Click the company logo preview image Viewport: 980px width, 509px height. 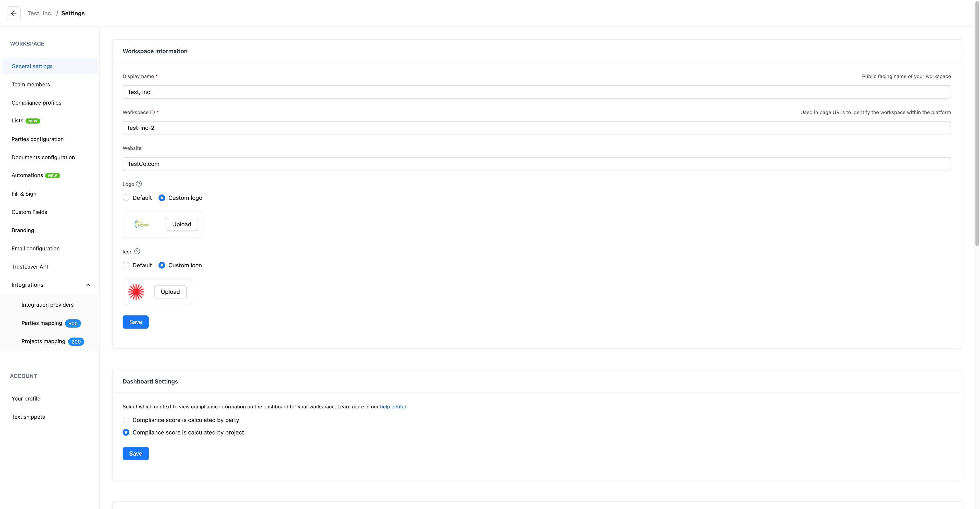(x=142, y=225)
